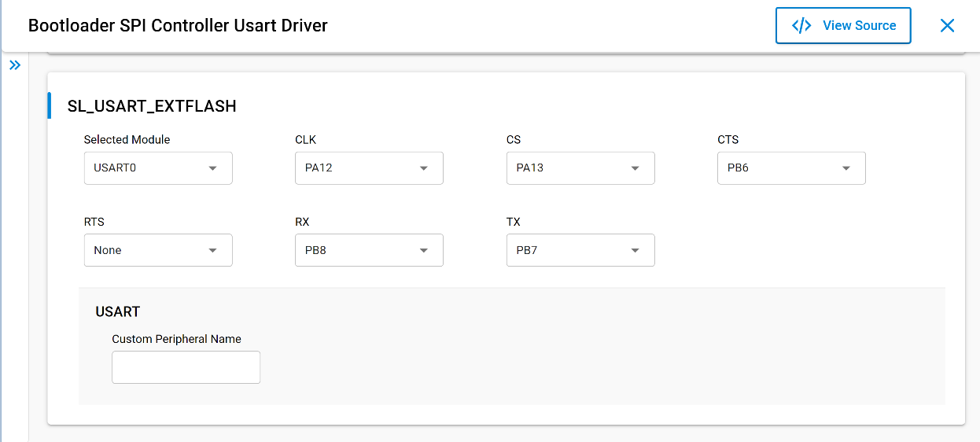
Task: Open the CS pin dropdown showing PA13
Action: pos(580,168)
